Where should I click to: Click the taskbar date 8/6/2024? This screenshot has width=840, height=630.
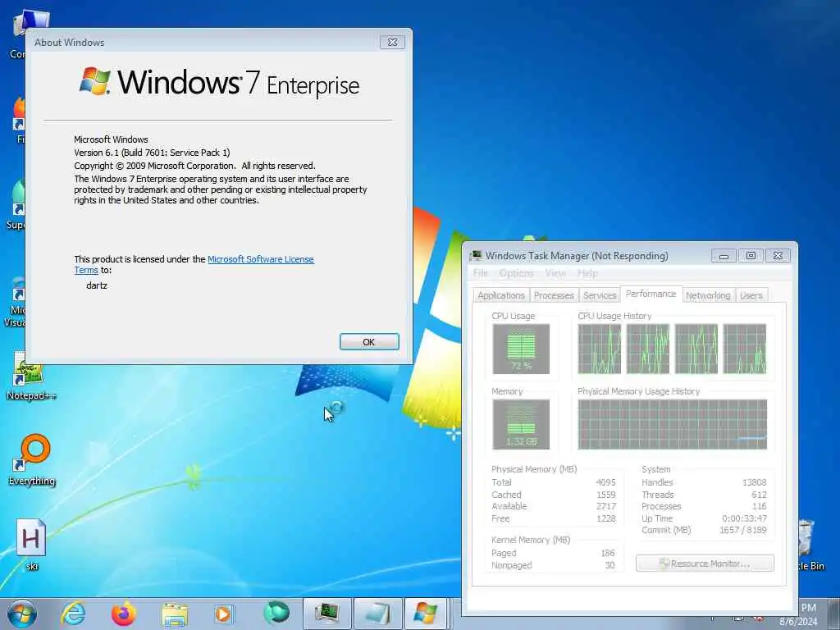[798, 622]
